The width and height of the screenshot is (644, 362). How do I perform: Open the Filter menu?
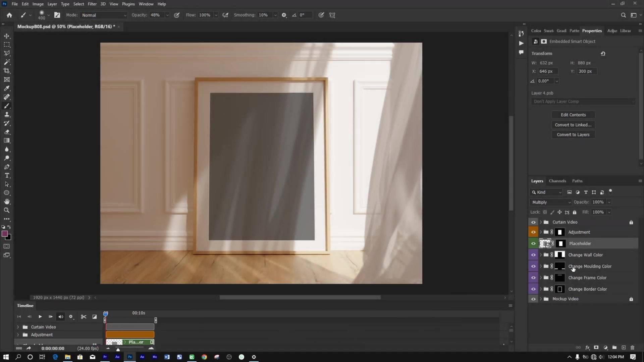tap(92, 4)
